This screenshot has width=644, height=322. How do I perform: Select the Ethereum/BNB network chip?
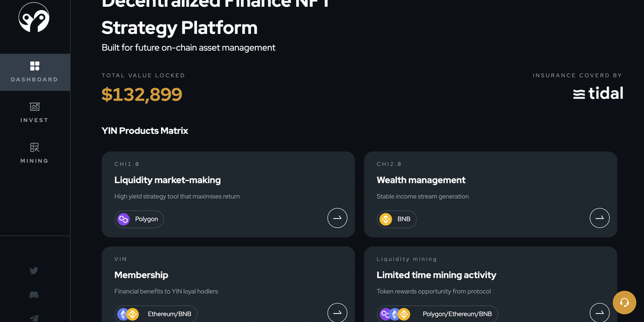[156, 314]
